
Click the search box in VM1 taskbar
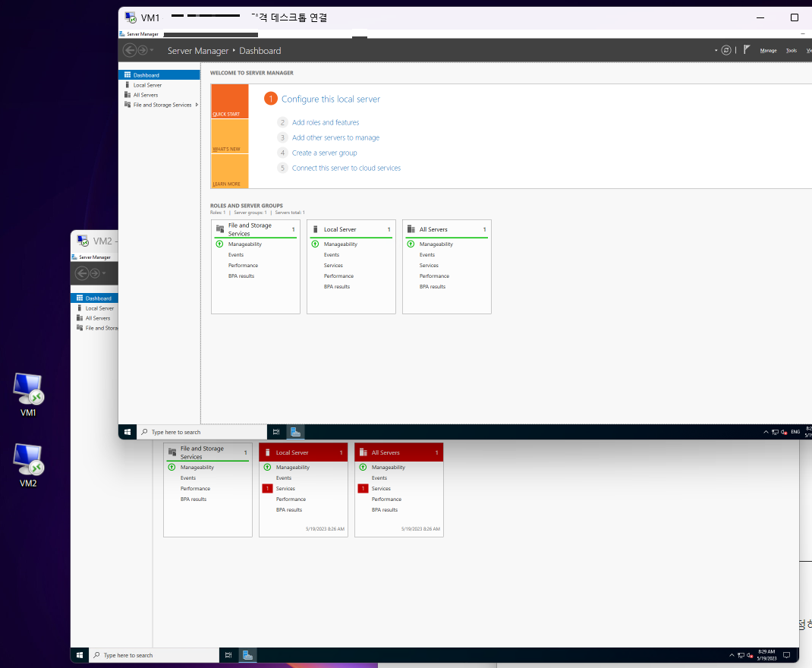pos(202,432)
